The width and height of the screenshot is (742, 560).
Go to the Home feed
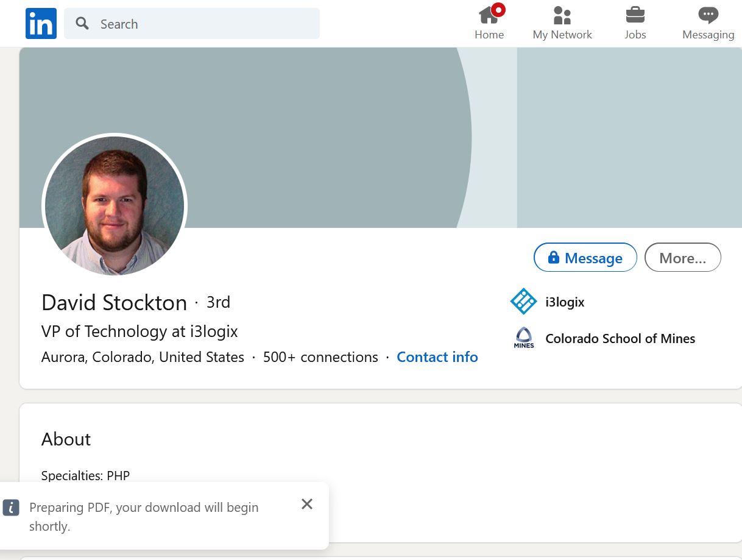point(489,24)
